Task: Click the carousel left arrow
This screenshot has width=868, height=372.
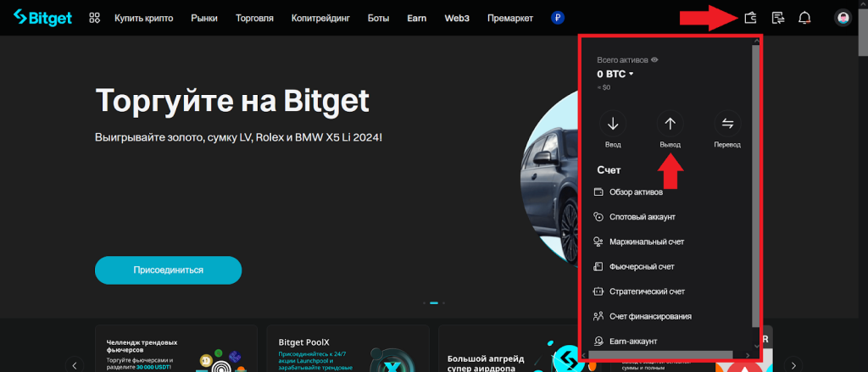Action: 75,364
